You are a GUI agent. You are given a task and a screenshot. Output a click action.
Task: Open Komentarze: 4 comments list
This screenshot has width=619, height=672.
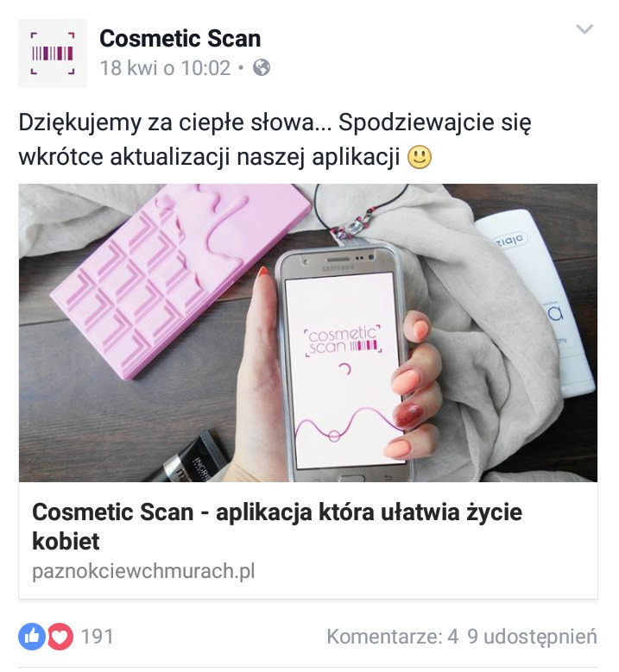coord(392,637)
